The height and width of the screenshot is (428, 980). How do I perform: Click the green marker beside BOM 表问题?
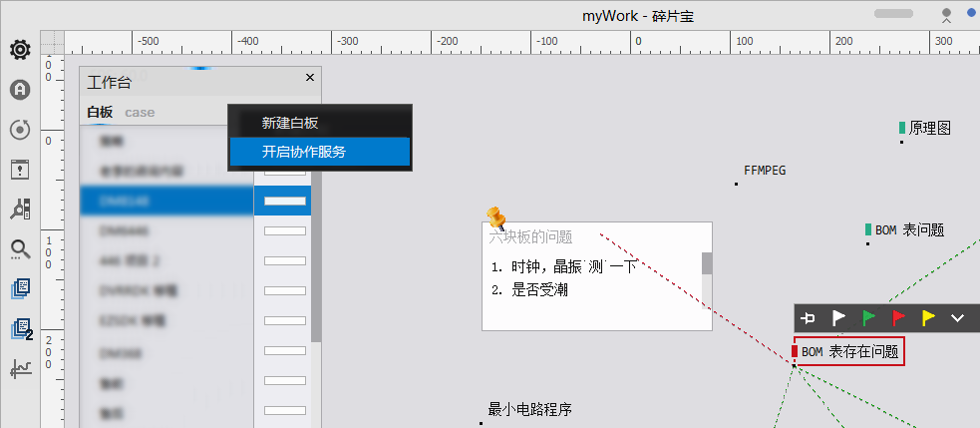click(x=868, y=229)
